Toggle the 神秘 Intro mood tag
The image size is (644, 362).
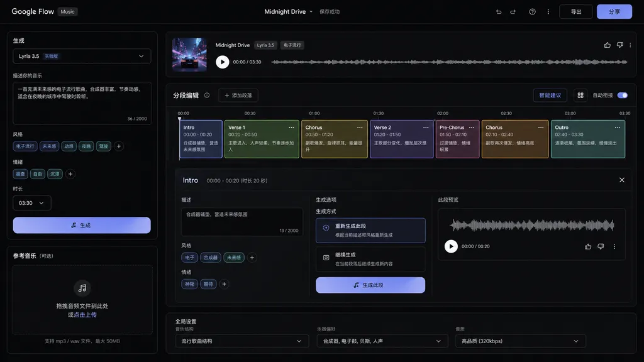189,284
